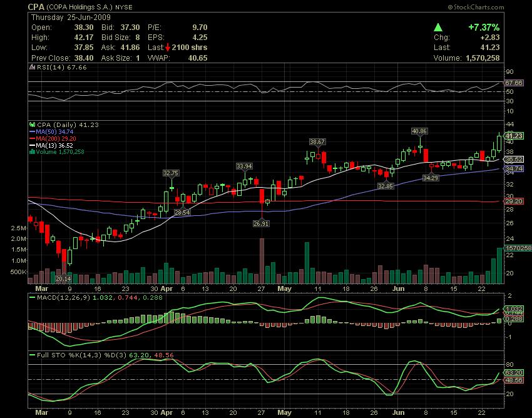The image size is (532, 418).
Task: Select the white MA(13) legend line
Action: 33,146
